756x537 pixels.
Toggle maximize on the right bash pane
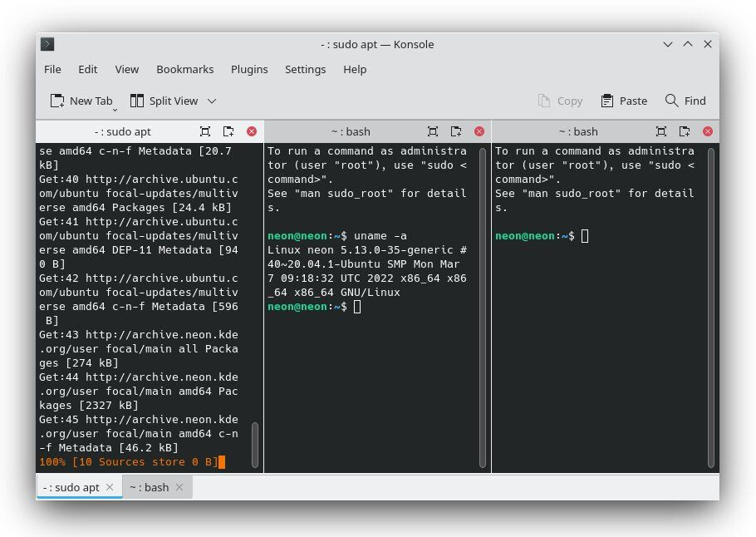click(661, 131)
